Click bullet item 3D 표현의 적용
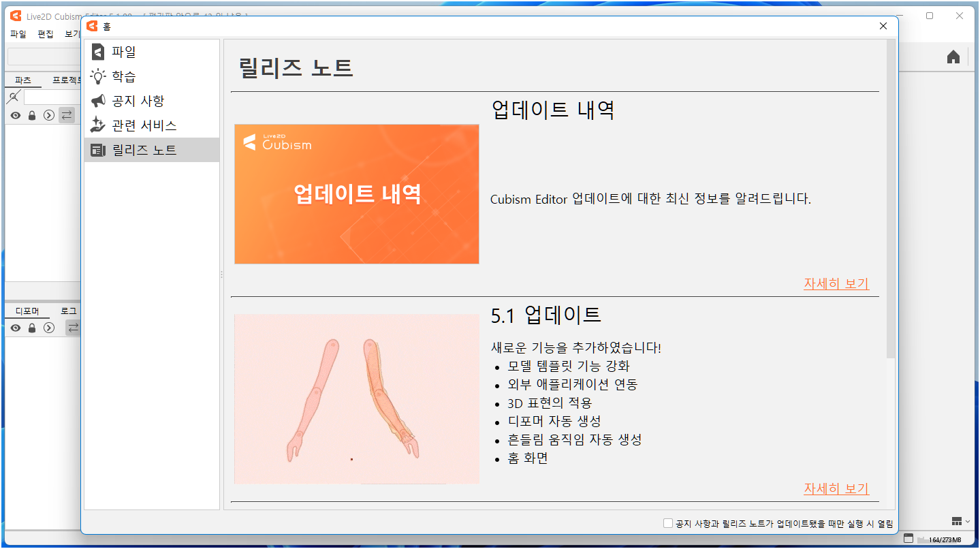This screenshot has width=980, height=549. [550, 403]
